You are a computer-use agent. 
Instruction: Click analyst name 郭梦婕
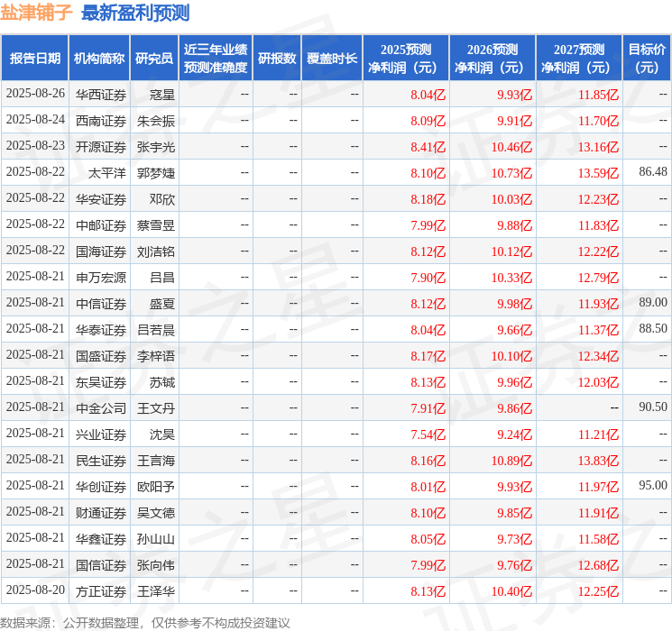tap(156, 173)
